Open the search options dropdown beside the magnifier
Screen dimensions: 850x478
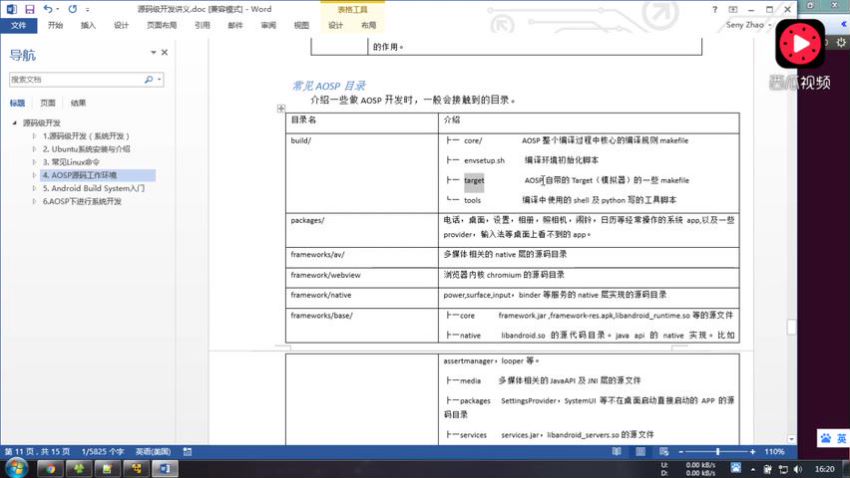coord(159,80)
